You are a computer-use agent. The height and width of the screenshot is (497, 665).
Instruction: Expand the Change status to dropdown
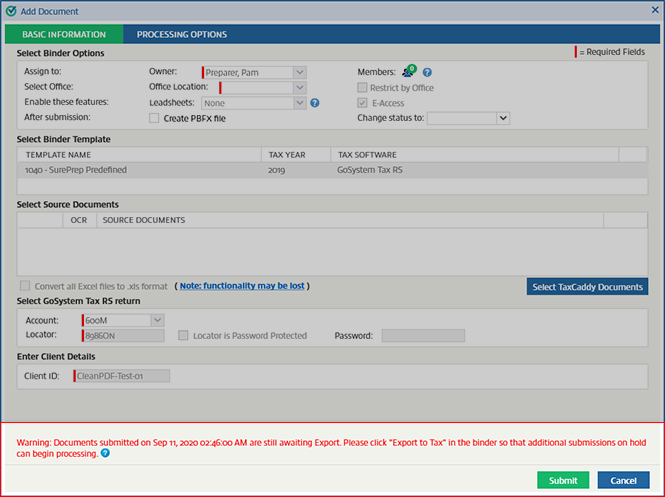(x=503, y=118)
